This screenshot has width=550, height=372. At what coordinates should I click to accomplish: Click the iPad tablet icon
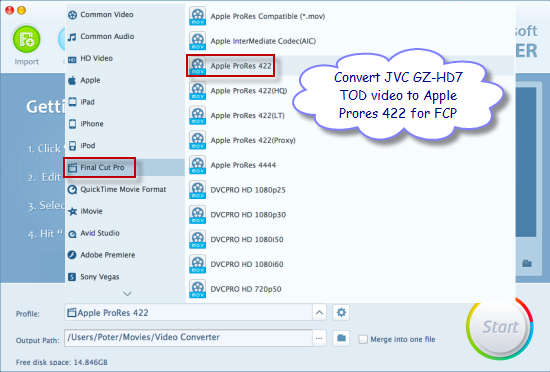(72, 102)
